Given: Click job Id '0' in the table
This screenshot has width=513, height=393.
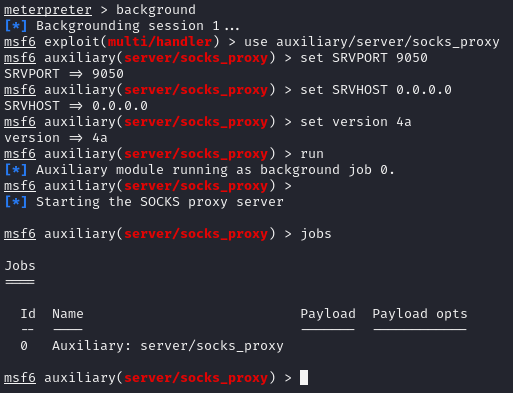Looking at the screenshot, I should coord(24,346).
